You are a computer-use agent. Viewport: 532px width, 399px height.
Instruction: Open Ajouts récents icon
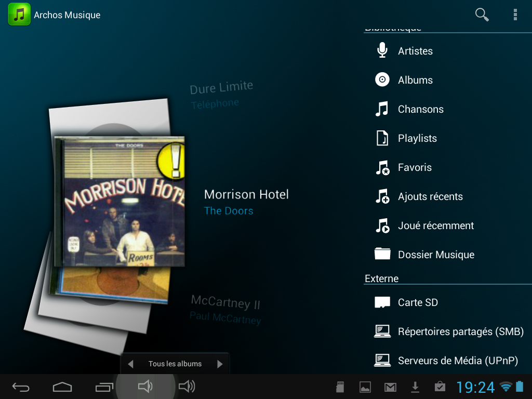[x=382, y=196]
